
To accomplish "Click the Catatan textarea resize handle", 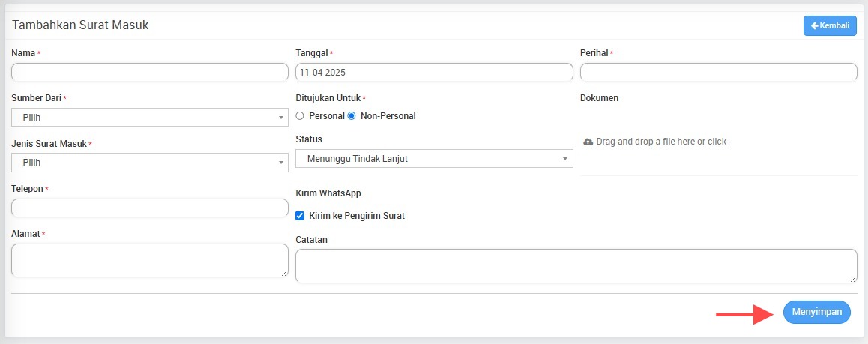I will tap(854, 278).
